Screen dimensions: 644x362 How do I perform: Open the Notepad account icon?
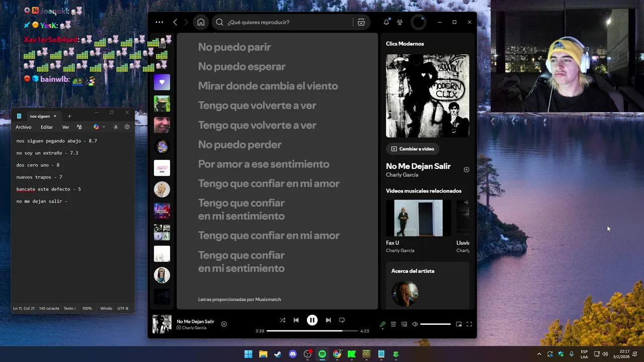pos(116,127)
